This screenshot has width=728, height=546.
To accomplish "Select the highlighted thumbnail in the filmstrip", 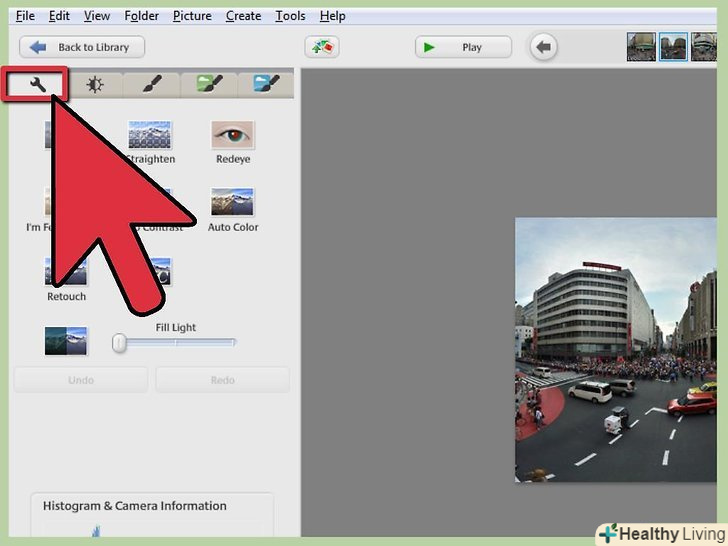I will point(673,47).
